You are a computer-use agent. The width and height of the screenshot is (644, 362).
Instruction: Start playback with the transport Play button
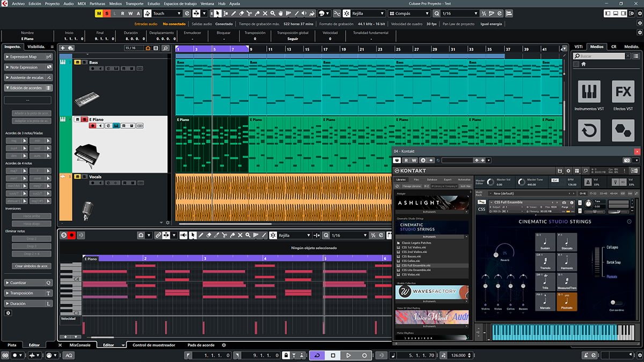click(348, 355)
